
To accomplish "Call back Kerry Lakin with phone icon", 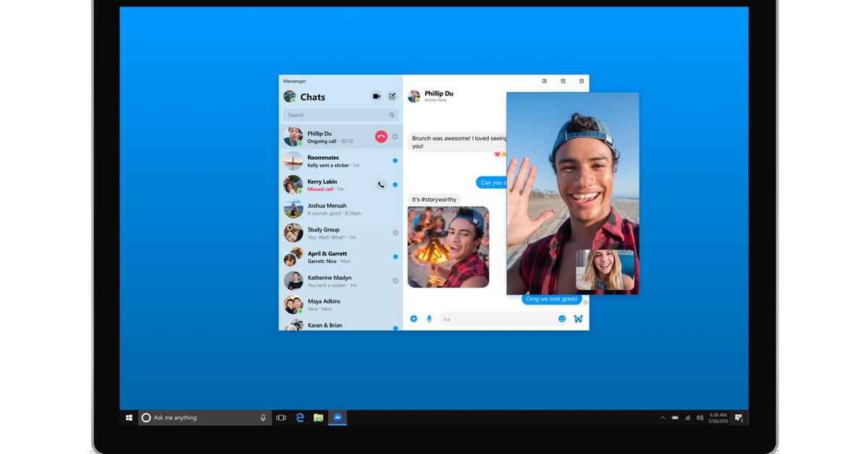I will tap(381, 184).
